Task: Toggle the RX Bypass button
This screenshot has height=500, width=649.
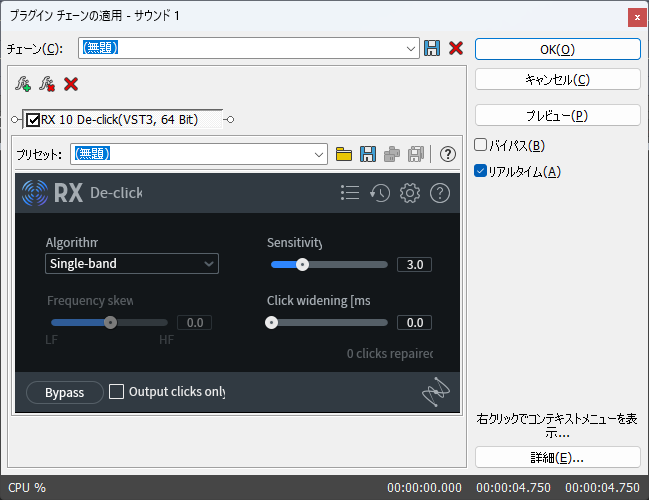Action: coord(65,392)
